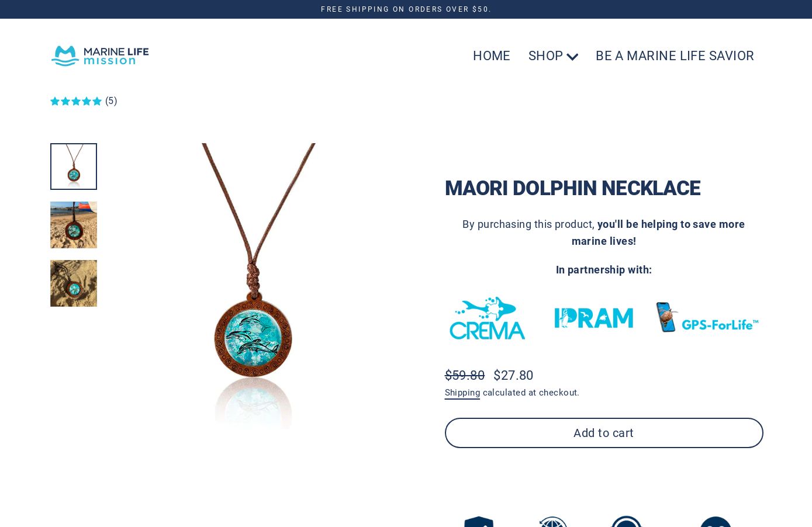This screenshot has width=812, height=527.
Task: Open the HOME menu item
Action: coord(492,56)
